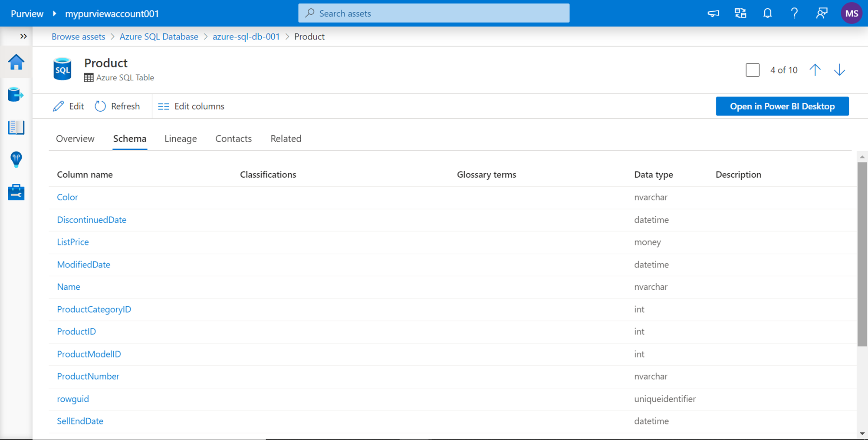Open the MS account avatar
This screenshot has width=868, height=440.
coord(852,13)
